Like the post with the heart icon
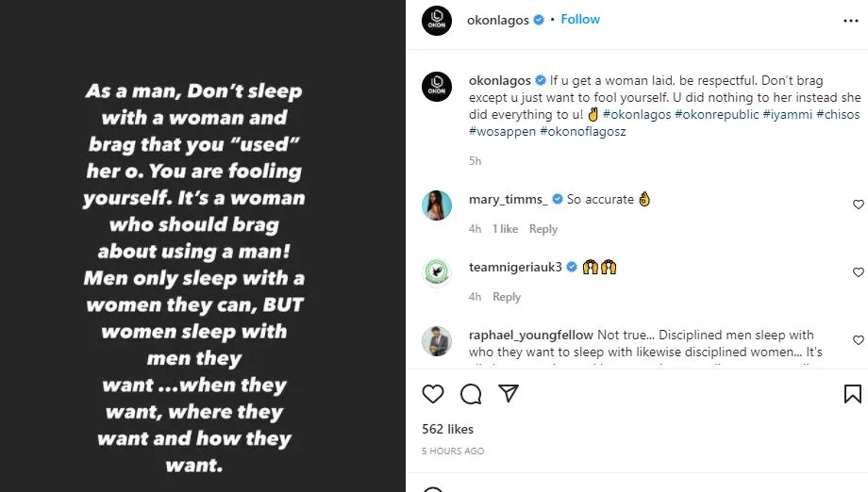Viewport: 868px width, 492px height. (x=433, y=394)
